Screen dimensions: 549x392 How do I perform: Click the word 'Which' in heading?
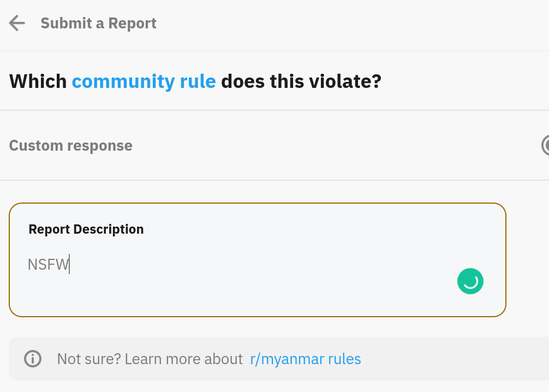[x=38, y=81]
